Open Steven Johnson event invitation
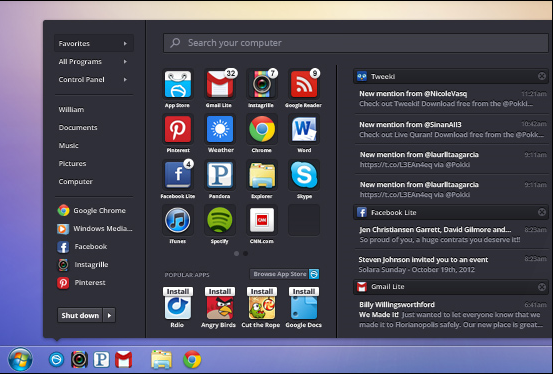The width and height of the screenshot is (553, 374). pos(452,264)
